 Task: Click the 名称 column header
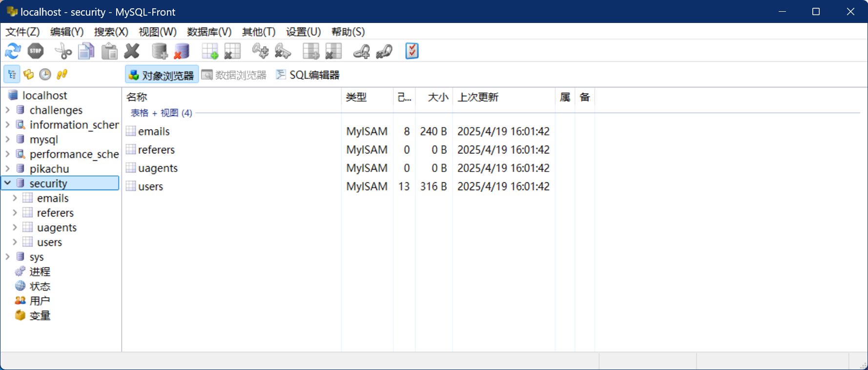point(137,97)
